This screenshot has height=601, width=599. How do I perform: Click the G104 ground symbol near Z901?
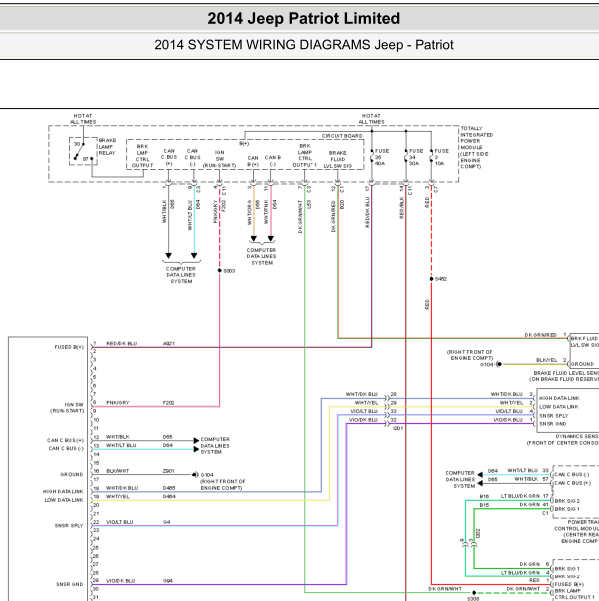[195, 475]
